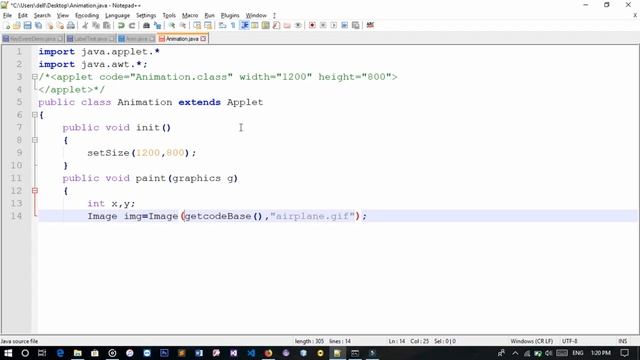Undo the last edit with toolbar icon
The height and width of the screenshot is (360, 640).
click(x=121, y=25)
